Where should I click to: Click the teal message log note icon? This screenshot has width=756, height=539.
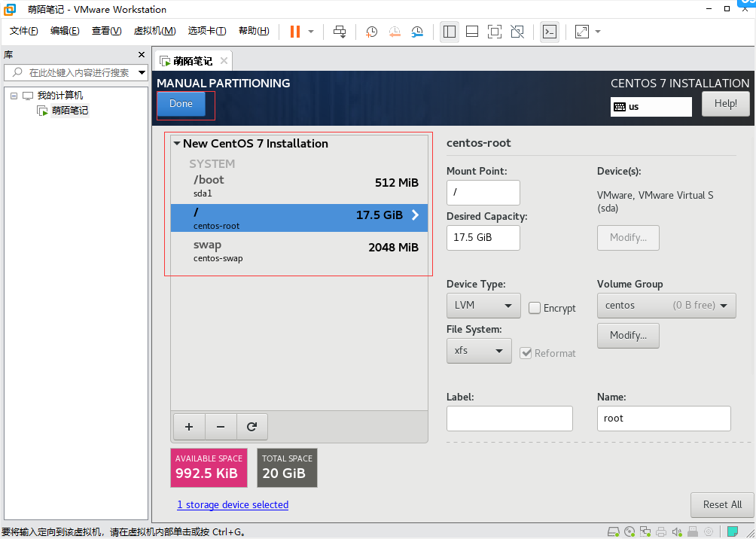(733, 531)
